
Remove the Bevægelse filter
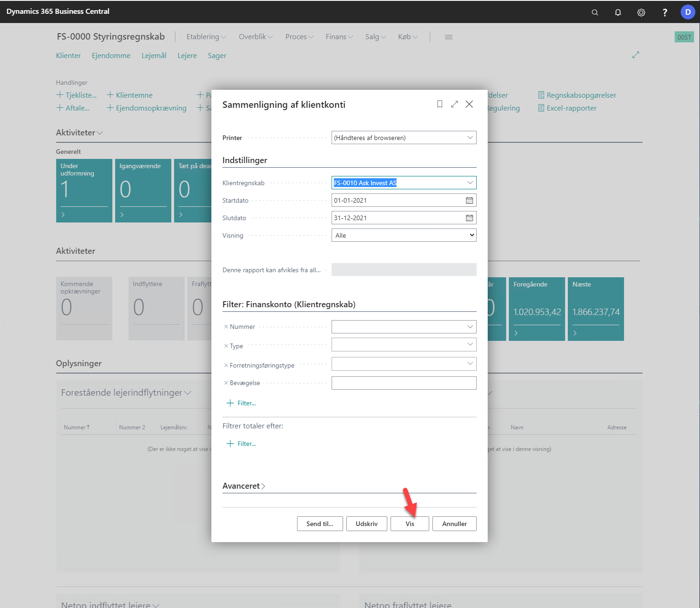tap(226, 383)
